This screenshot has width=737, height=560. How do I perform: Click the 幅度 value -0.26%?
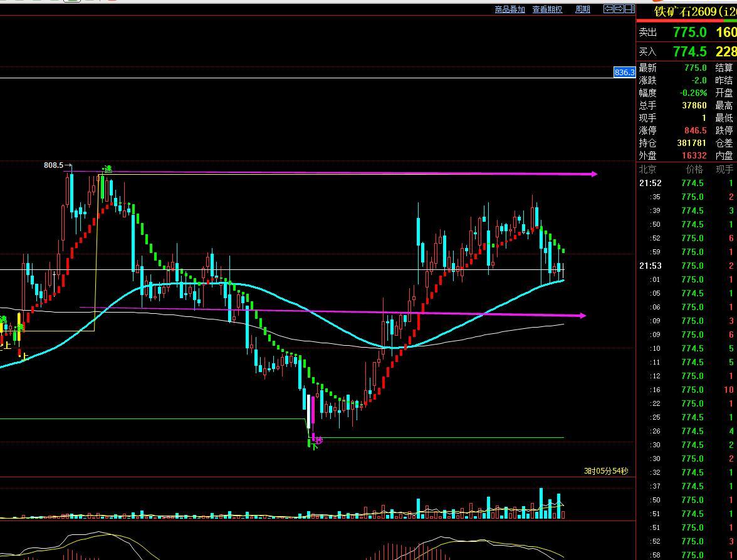[693, 93]
